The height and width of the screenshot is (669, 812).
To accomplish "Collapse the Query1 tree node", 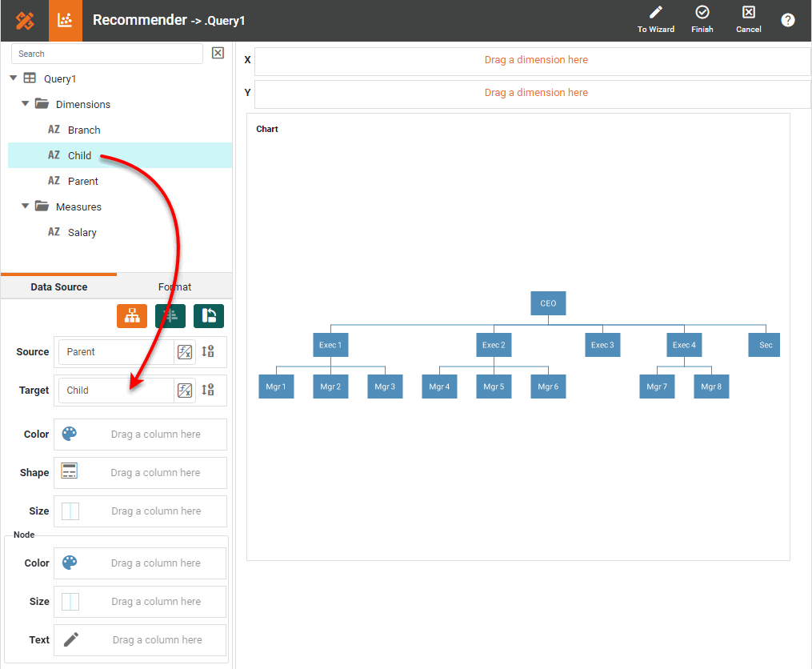I will point(14,78).
